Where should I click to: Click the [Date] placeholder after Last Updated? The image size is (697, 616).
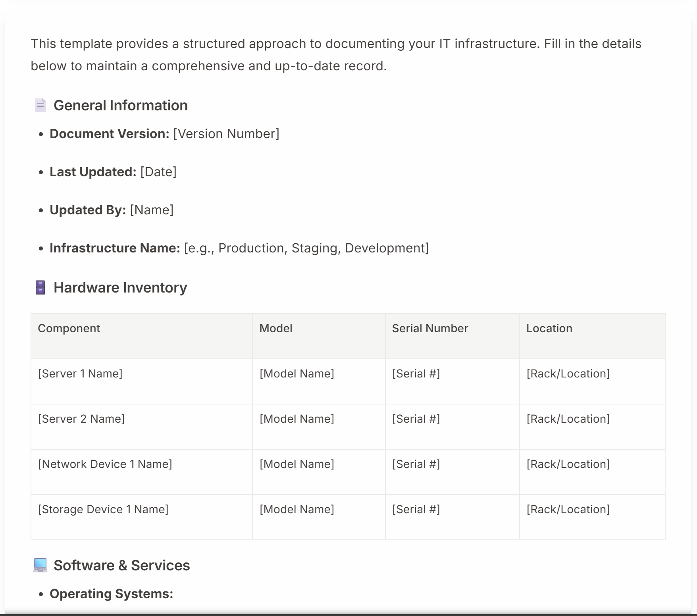tap(158, 172)
